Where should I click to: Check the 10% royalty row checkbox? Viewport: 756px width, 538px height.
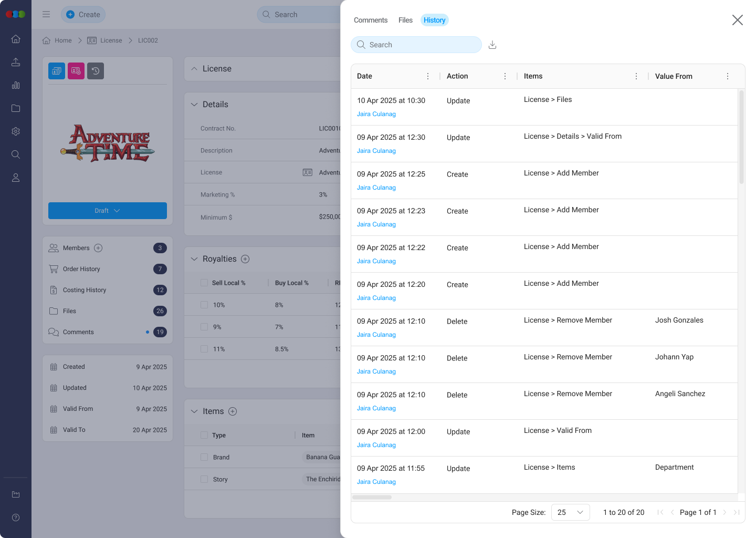coord(204,305)
